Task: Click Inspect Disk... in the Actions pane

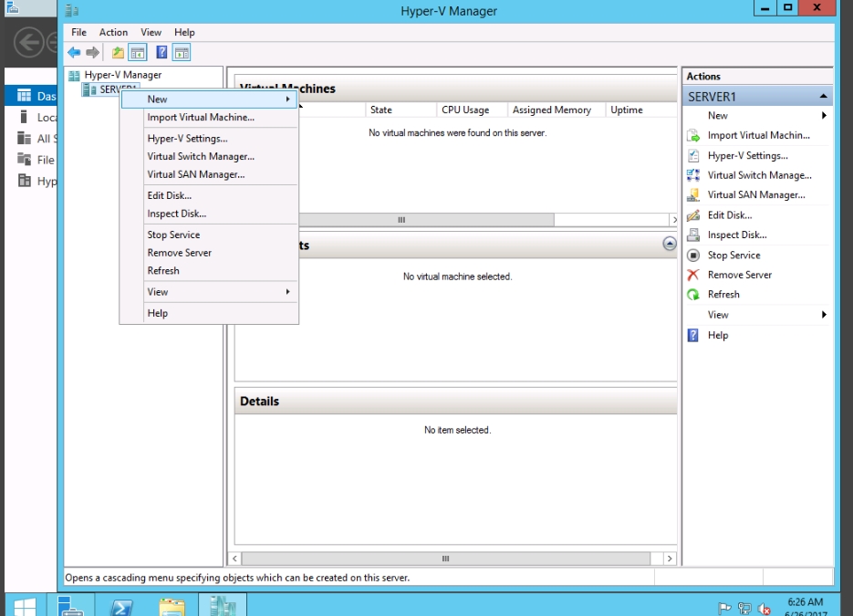Action: (x=737, y=235)
